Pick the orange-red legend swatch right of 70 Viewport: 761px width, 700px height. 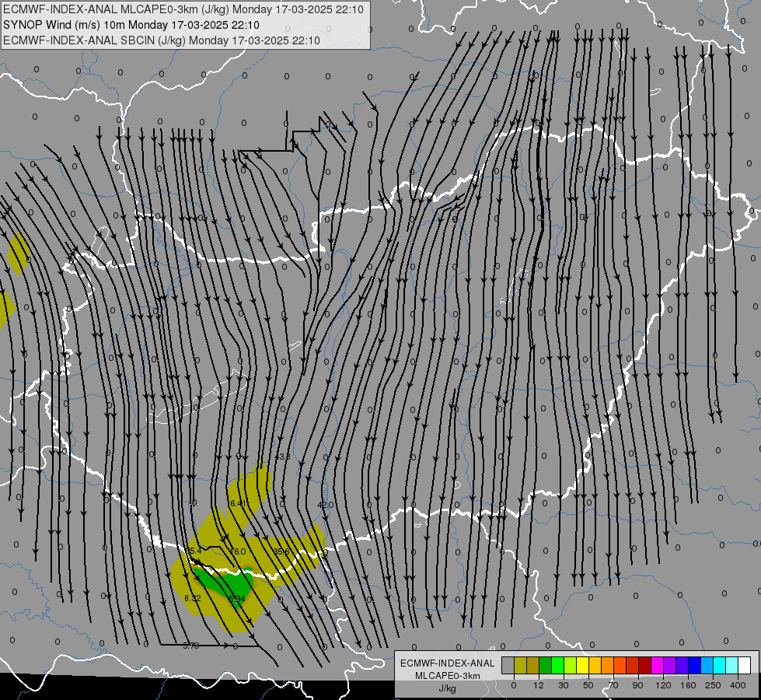pos(620,665)
